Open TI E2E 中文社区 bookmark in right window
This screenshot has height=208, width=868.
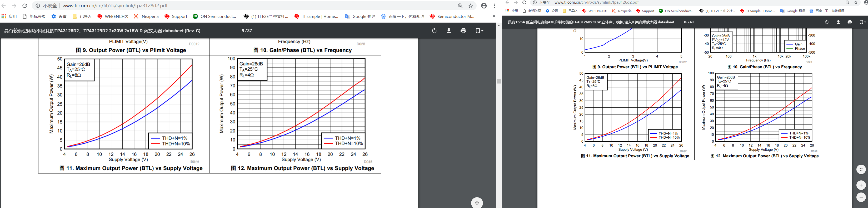pyautogui.click(x=717, y=11)
